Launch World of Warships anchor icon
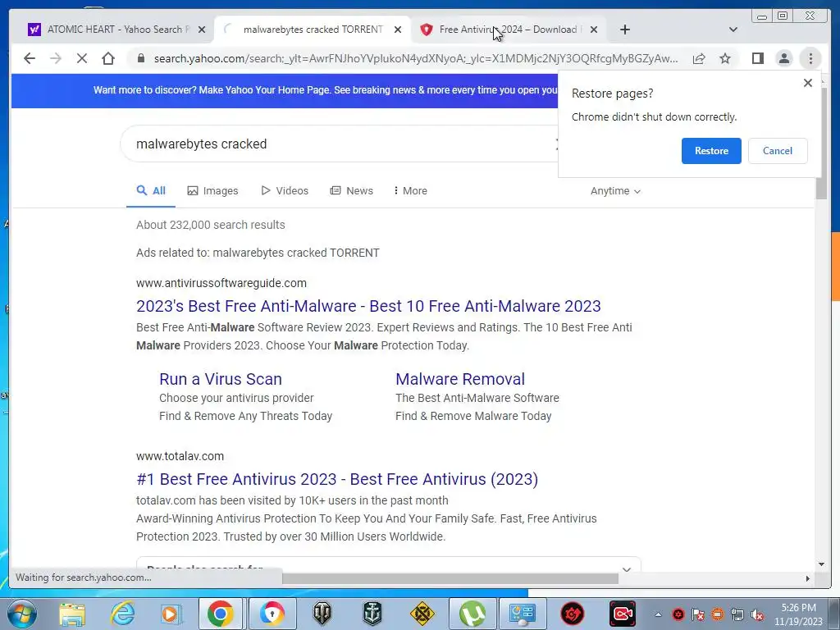840x630 pixels. (372, 614)
